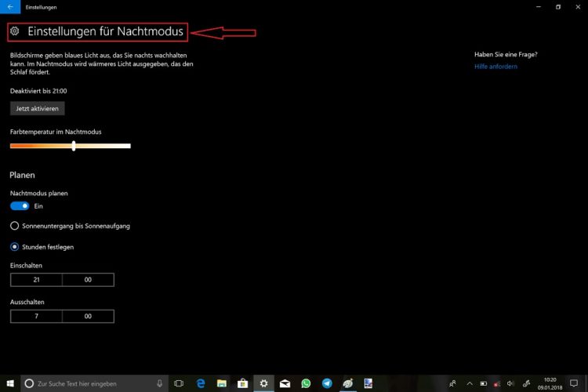The width and height of the screenshot is (588, 392).
Task: Open Action Center notifications icon
Action: tap(574, 383)
